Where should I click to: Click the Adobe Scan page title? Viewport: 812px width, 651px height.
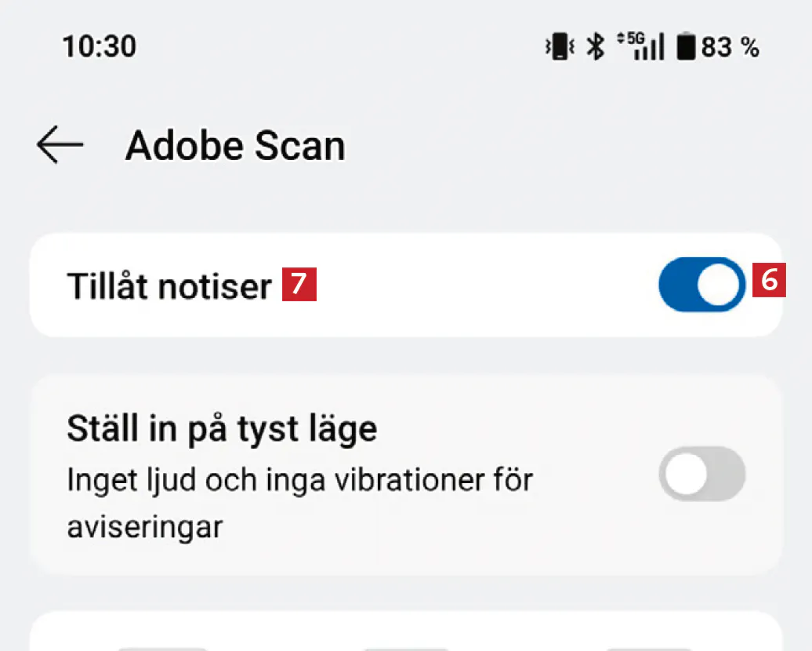coord(235,147)
